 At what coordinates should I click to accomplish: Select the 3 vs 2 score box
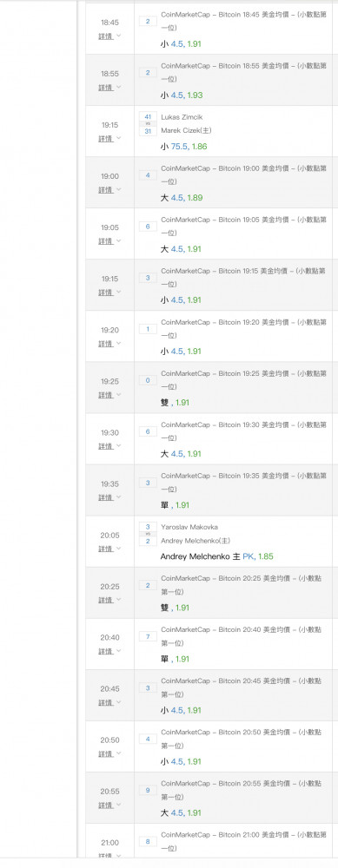[x=148, y=534]
